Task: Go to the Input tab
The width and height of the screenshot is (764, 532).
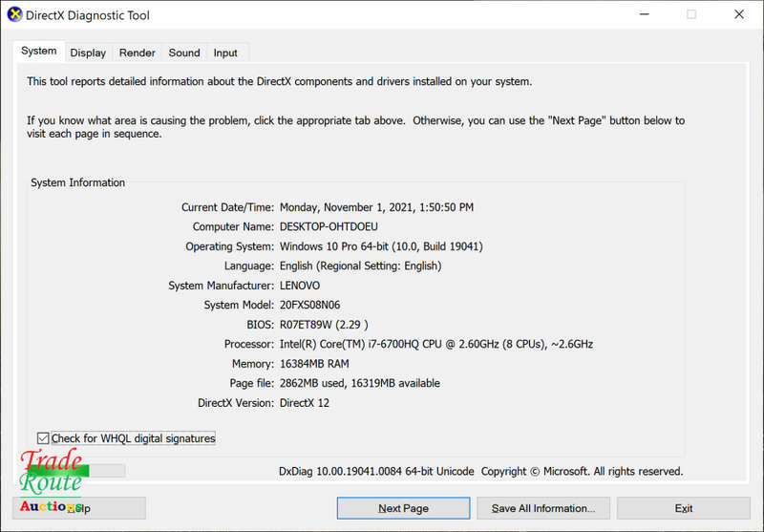Action: tap(225, 53)
